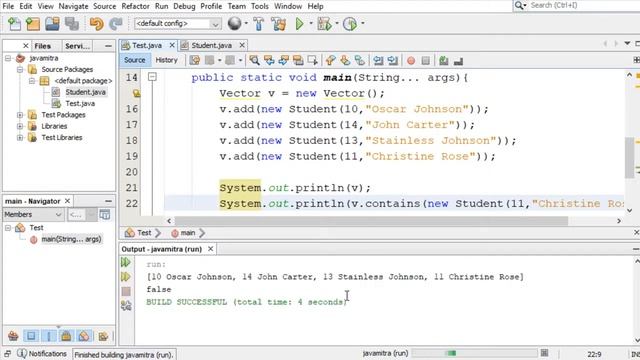Click Re-run icon in Output panel
Viewport: 640px width, 360px height.
click(126, 262)
